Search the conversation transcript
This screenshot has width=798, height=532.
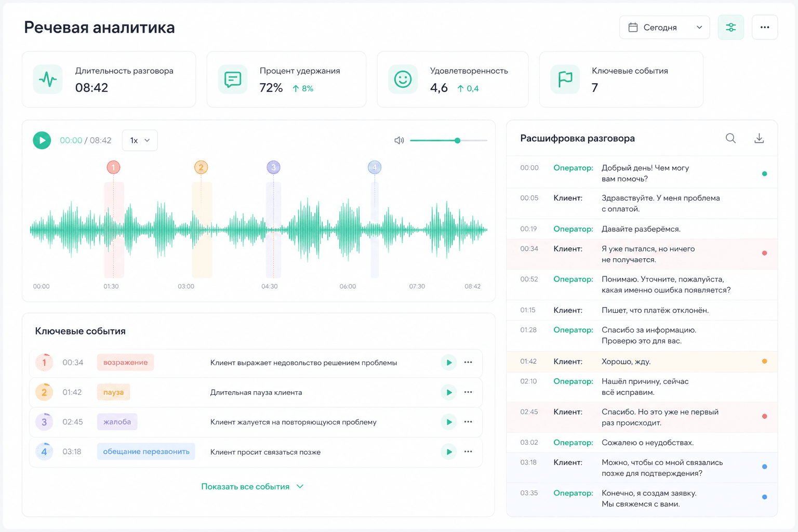tap(730, 138)
